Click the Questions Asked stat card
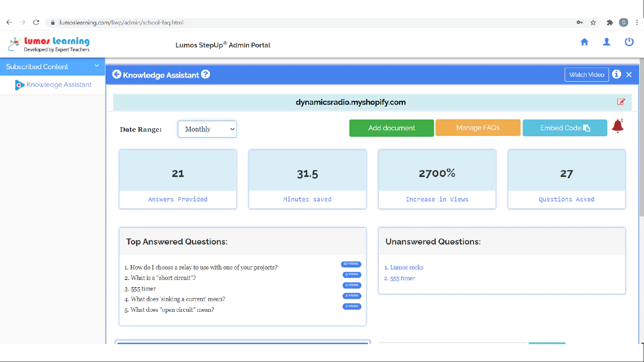The image size is (644, 362). (x=567, y=179)
